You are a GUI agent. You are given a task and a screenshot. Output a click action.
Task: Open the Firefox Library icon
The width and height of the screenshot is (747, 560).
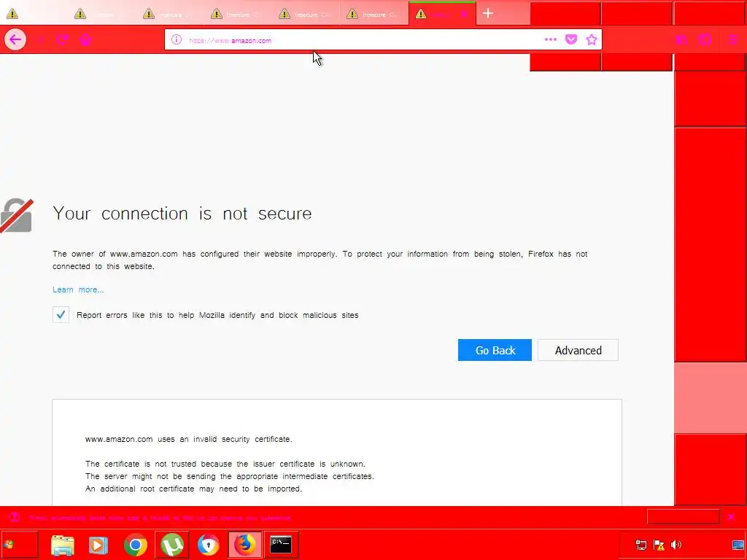682,40
